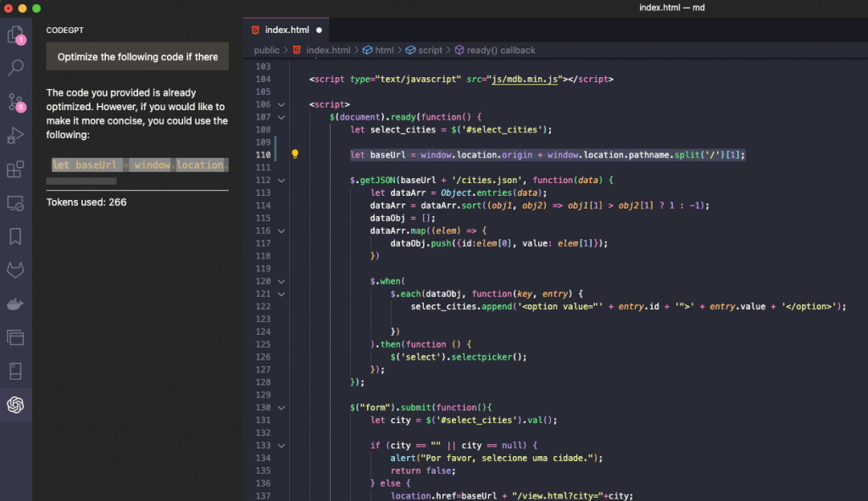Click the unsaved dot on index.html tab
The image size is (868, 501).
pos(319,30)
